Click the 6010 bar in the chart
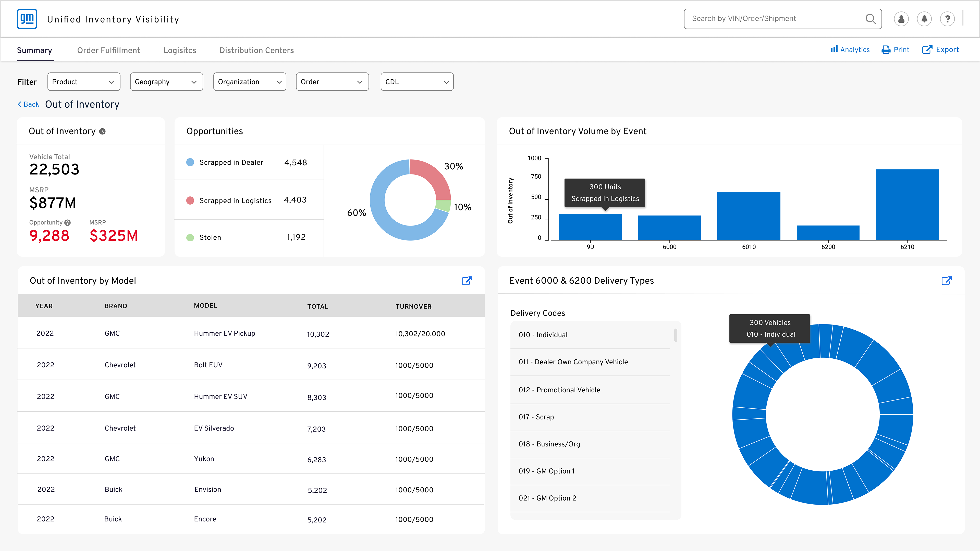This screenshot has height=551, width=980. pyautogui.click(x=749, y=216)
